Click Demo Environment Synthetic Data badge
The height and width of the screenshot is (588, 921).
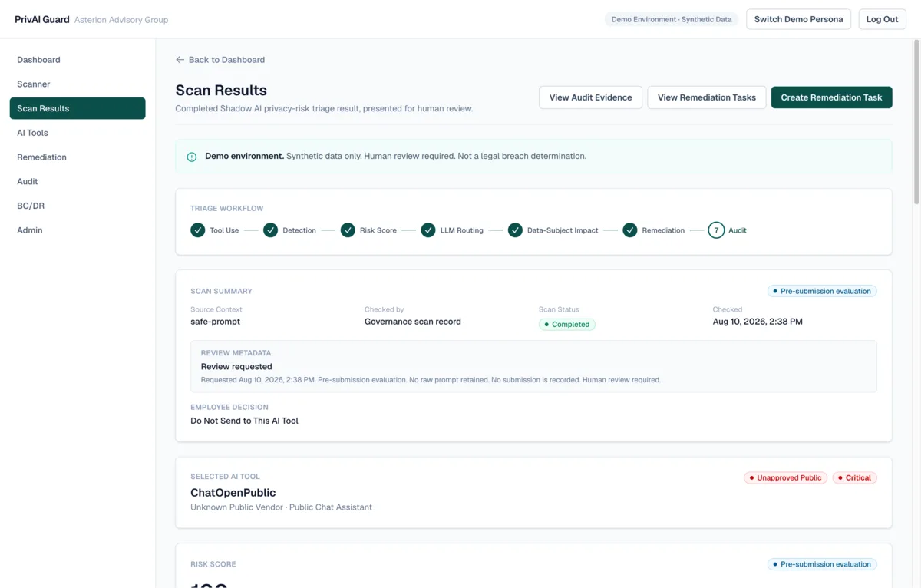[x=672, y=19]
